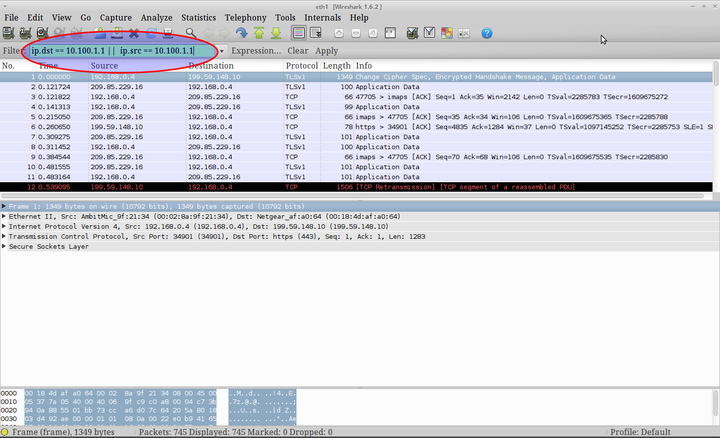This screenshot has height=438, width=720.
Task: Sort by Protocol column header
Action: point(302,66)
